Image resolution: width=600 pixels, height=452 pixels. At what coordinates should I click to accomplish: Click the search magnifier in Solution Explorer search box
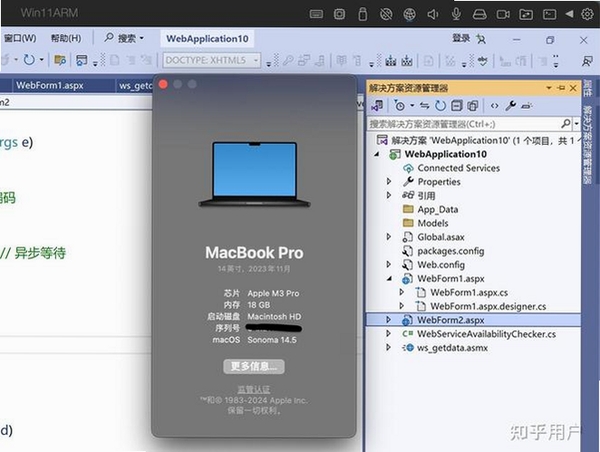click(x=566, y=124)
